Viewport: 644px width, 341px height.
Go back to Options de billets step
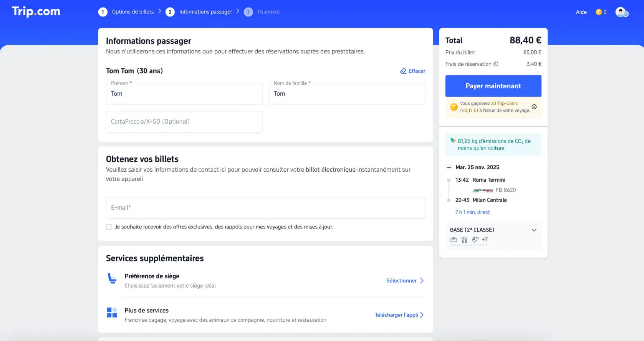133,12
